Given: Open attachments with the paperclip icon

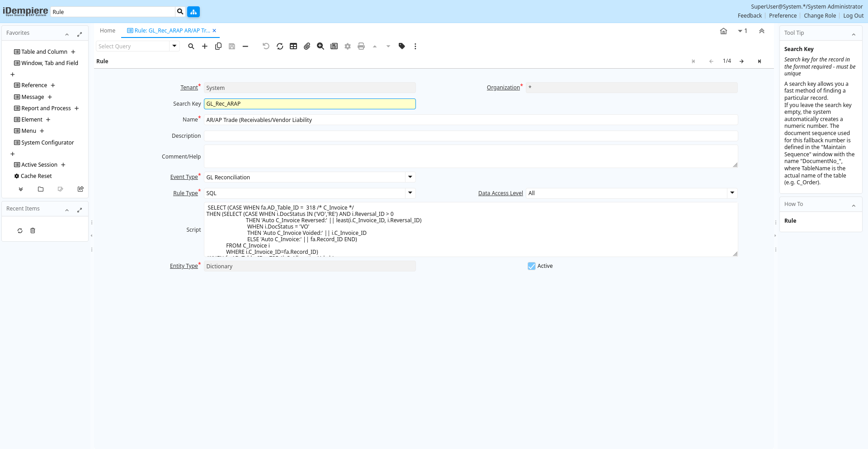Looking at the screenshot, I should tap(307, 46).
